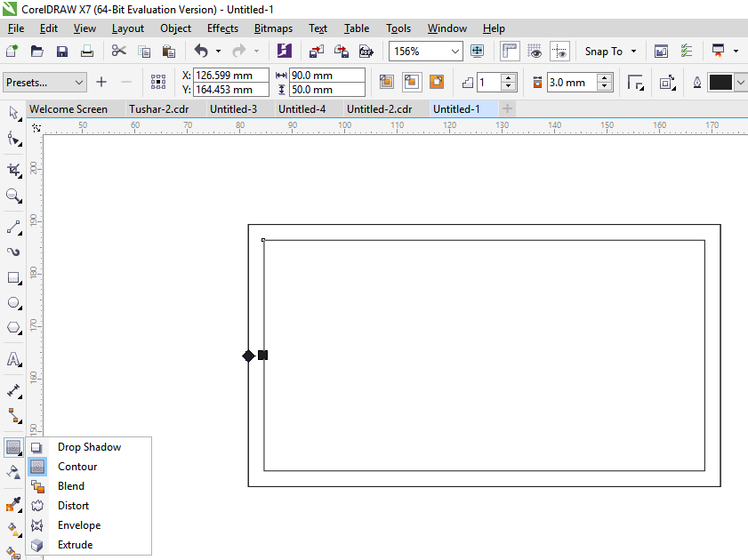Click the Print icon
Image resolution: width=748 pixels, height=560 pixels.
(x=87, y=51)
